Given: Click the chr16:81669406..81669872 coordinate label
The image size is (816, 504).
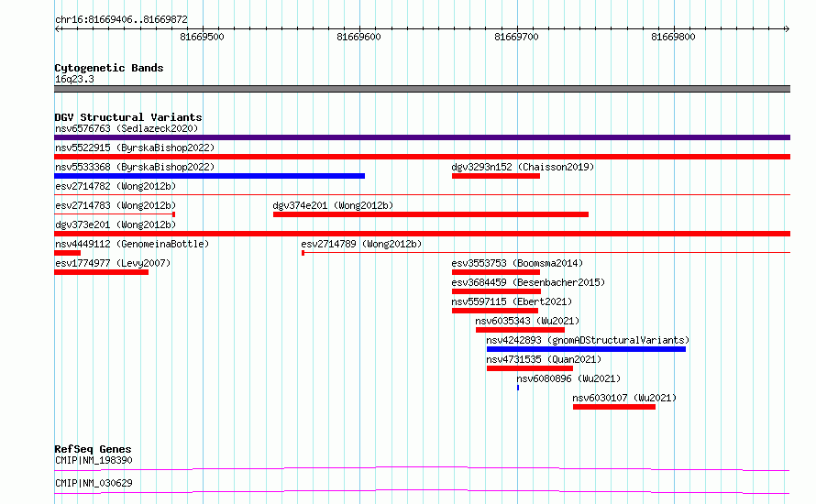Looking at the screenshot, I should [121, 20].
